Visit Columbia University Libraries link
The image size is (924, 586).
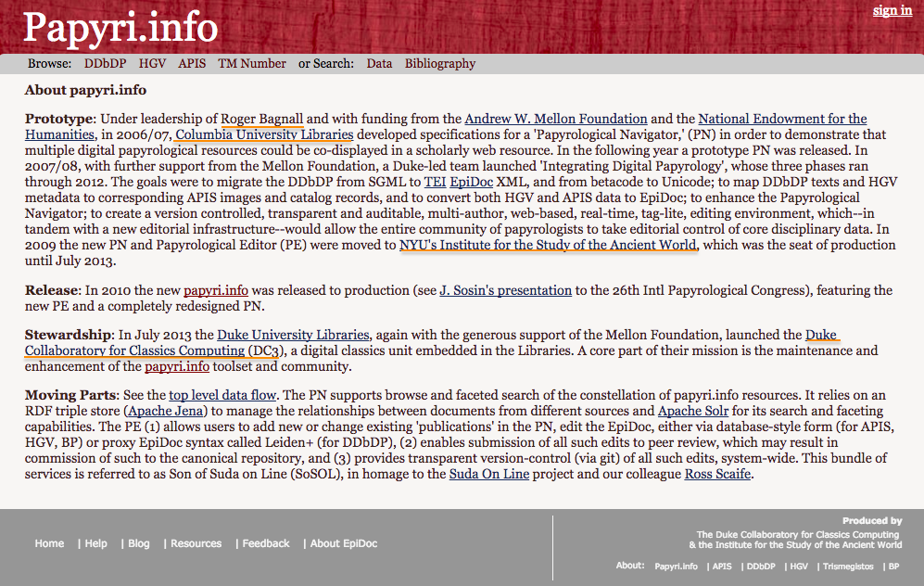(264, 134)
